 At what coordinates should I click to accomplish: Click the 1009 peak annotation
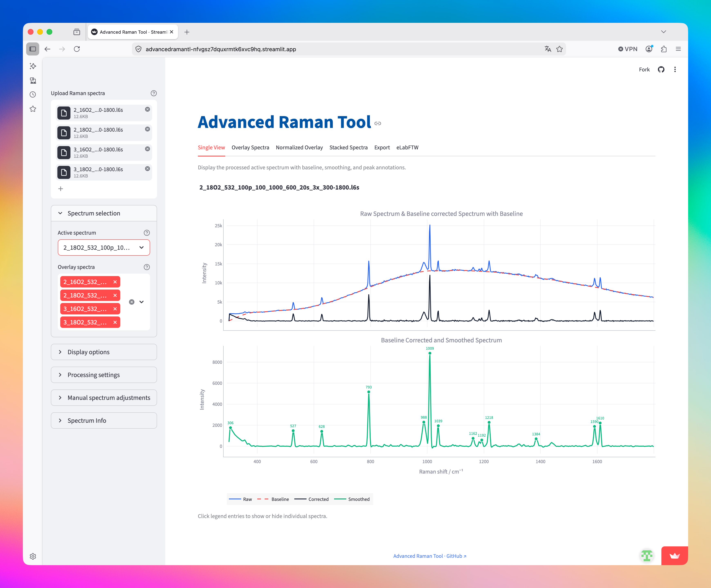(x=430, y=348)
